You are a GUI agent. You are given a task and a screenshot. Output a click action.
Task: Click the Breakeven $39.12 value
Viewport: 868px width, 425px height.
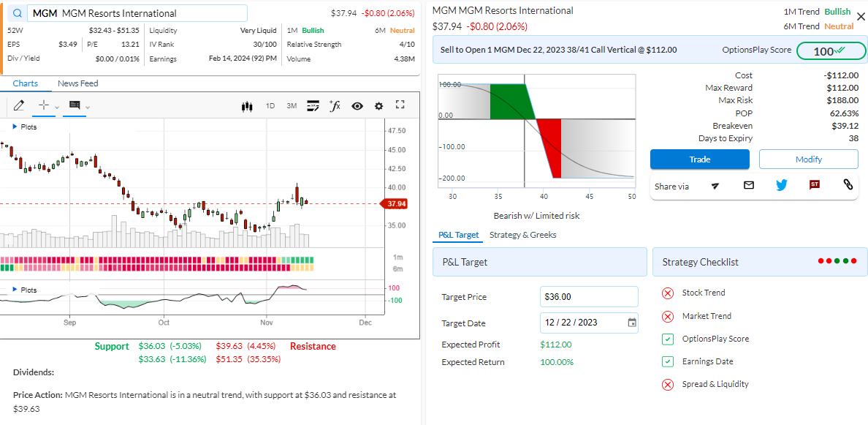tap(845, 126)
